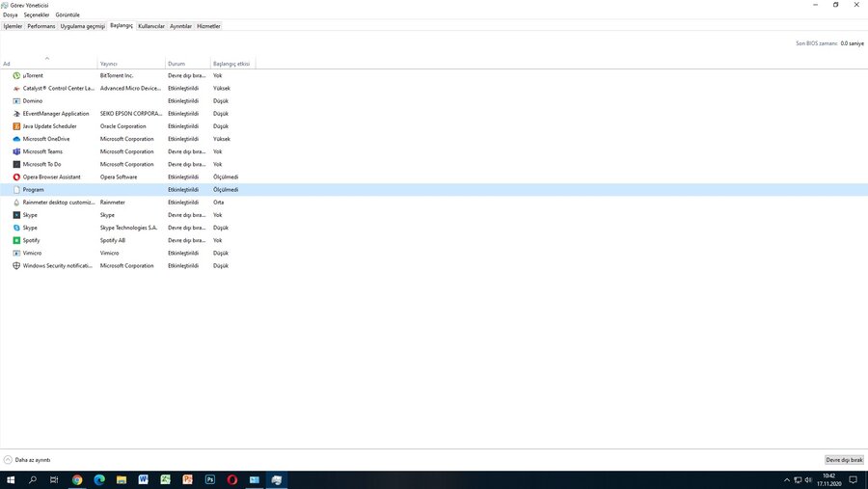Switch to the Ayrıntılar tab

tap(180, 26)
